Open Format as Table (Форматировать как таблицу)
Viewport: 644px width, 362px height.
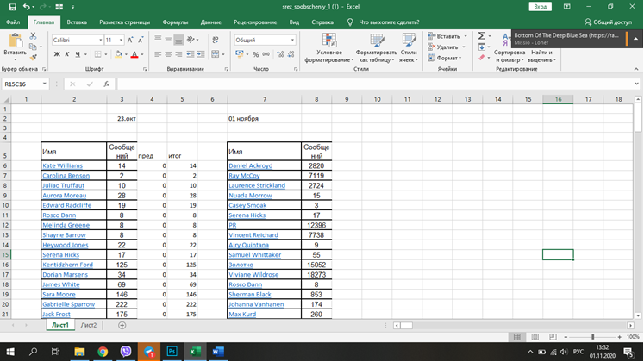click(376, 48)
